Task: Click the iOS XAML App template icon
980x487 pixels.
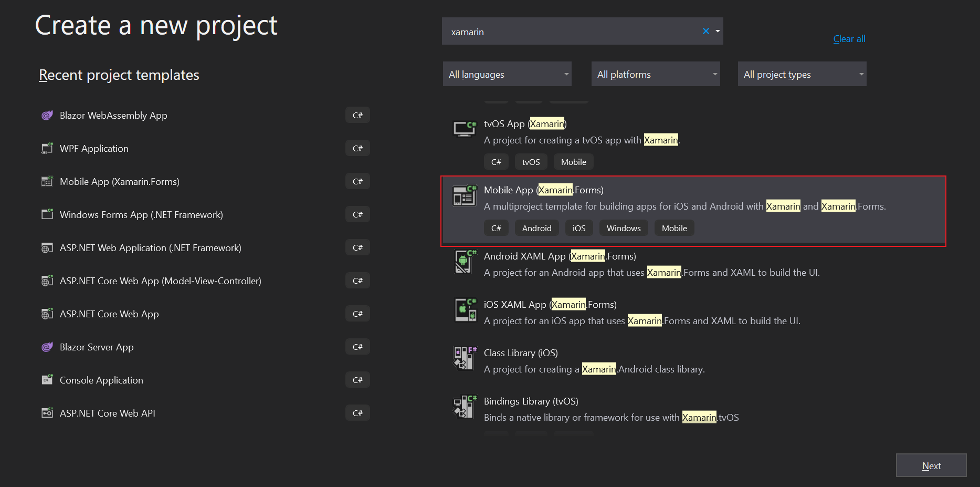Action: tap(465, 310)
